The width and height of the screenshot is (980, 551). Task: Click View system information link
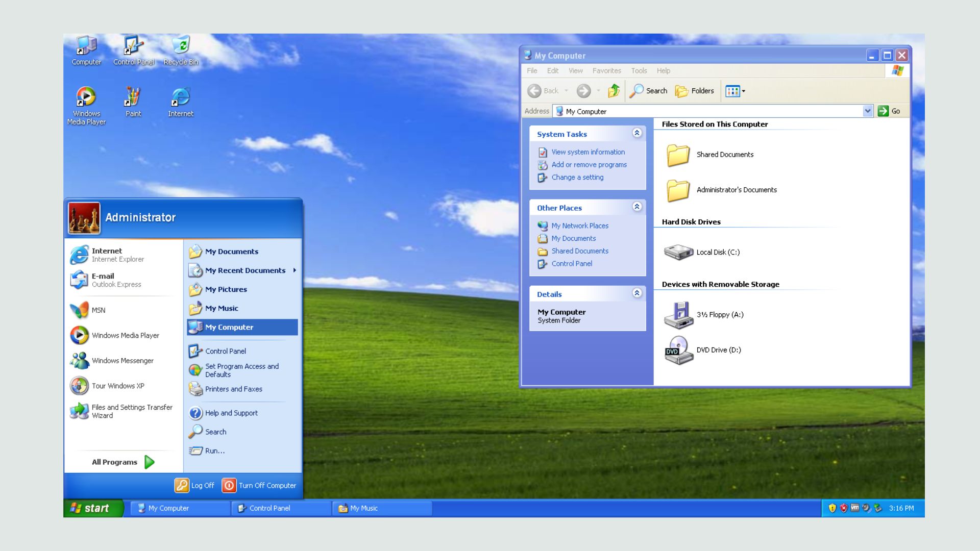point(581,152)
